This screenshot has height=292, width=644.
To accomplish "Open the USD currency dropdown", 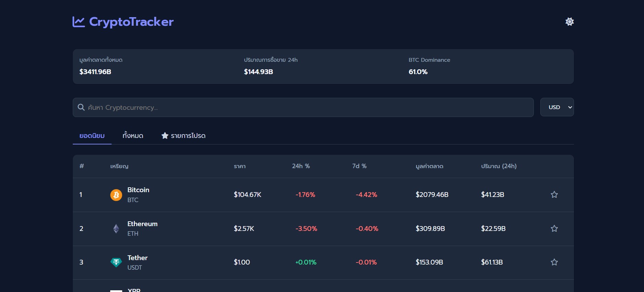I will (x=557, y=107).
